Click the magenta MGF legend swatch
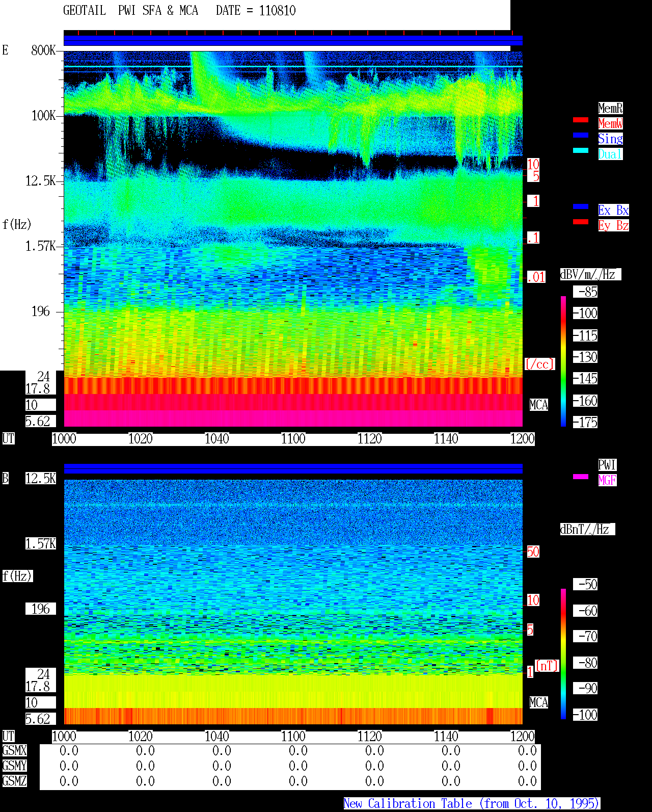Viewport: 652px width, 812px height. pyautogui.click(x=581, y=477)
